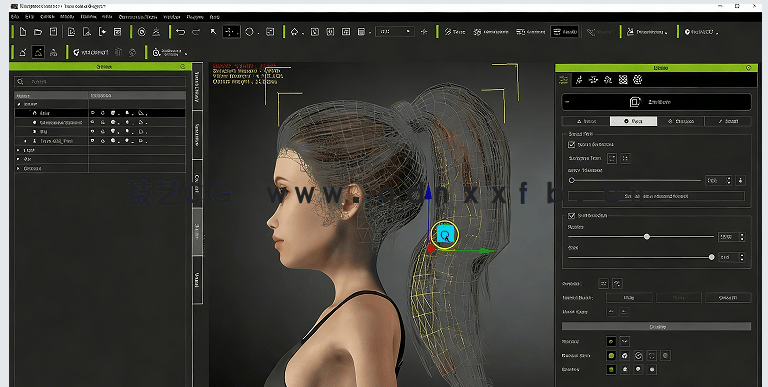This screenshot has height=387, width=768.
Task: Click the slider handle at the track's far right
Action: coord(711,257)
